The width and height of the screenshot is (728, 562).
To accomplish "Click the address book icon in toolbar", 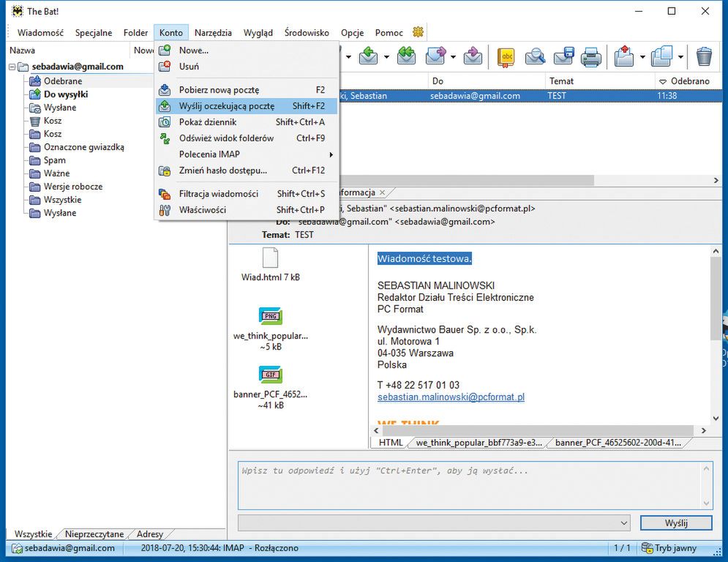I will pos(506,56).
